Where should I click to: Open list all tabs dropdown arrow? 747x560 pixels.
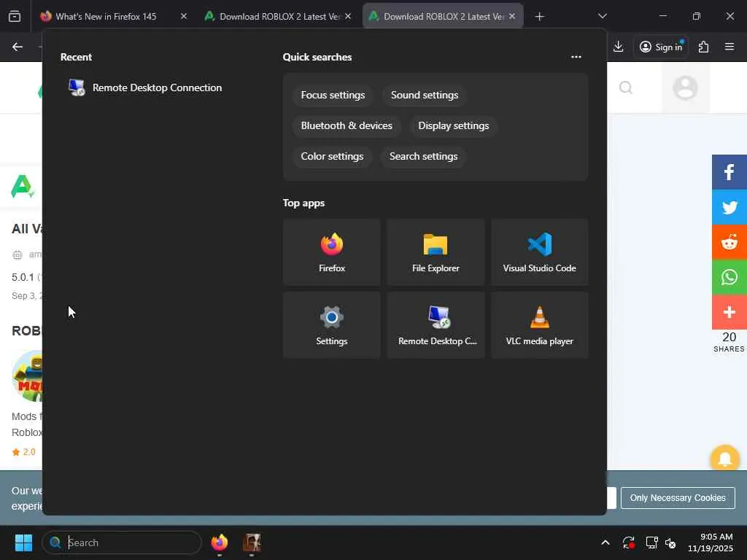(x=602, y=16)
